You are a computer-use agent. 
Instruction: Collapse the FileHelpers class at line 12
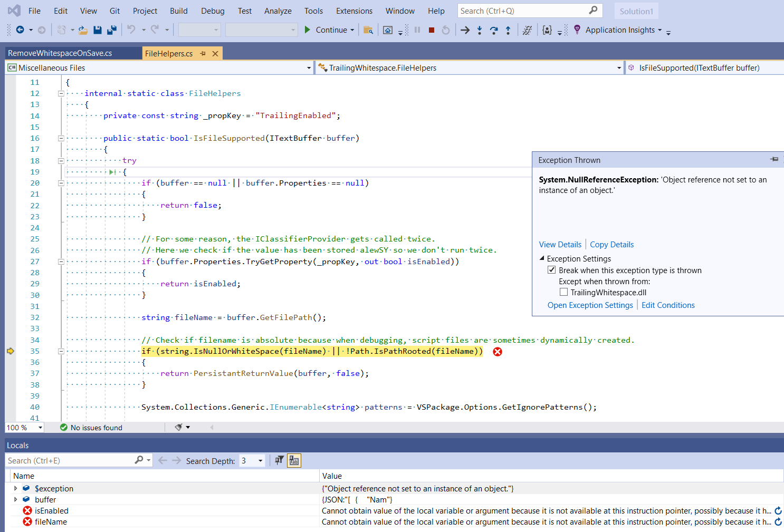point(61,93)
